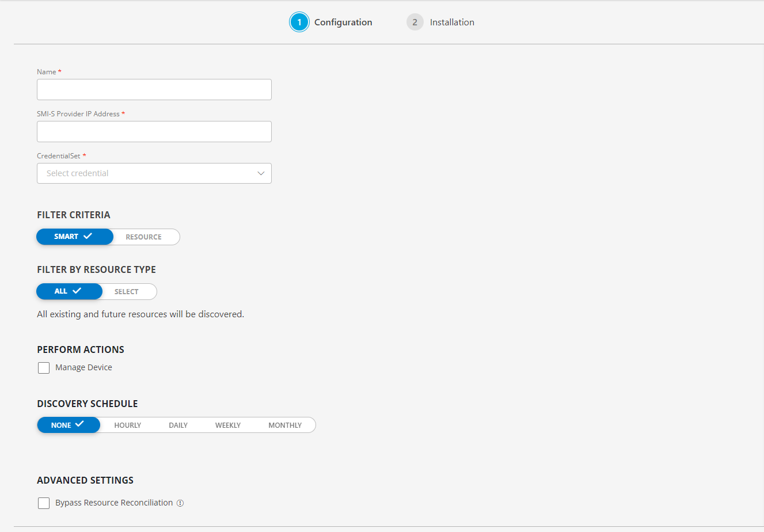Screen dimensions: 764x532
Task: Enable Bypass Resource Reconciliation
Action: pyautogui.click(x=44, y=503)
